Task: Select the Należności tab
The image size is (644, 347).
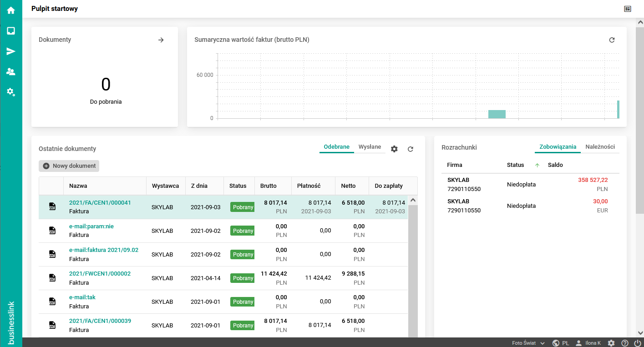Action: [x=600, y=147]
